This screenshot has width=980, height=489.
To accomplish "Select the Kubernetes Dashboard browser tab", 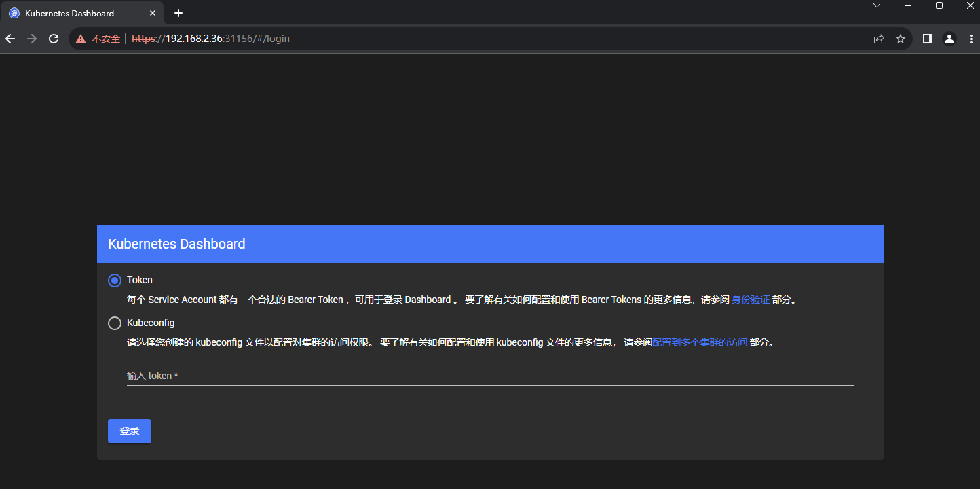I will 83,13.
